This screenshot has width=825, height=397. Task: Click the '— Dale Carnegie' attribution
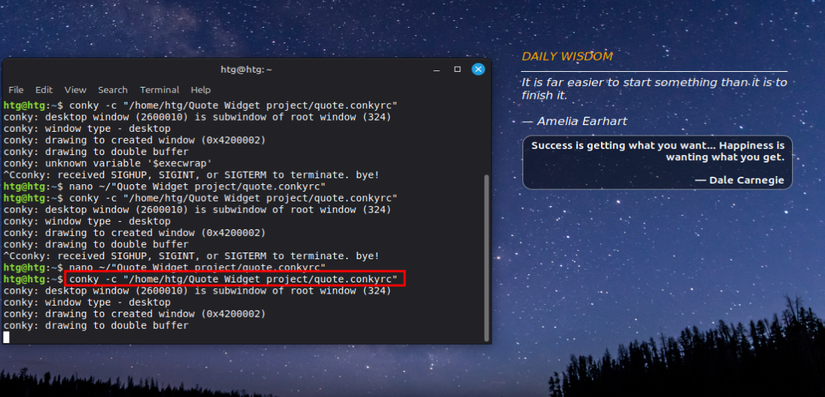pyautogui.click(x=739, y=180)
